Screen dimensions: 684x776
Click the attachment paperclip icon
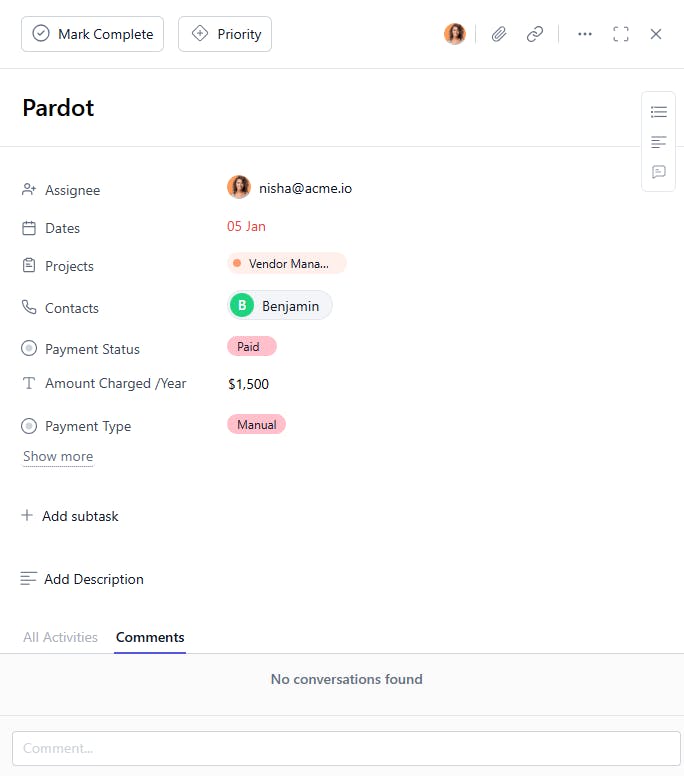499,34
